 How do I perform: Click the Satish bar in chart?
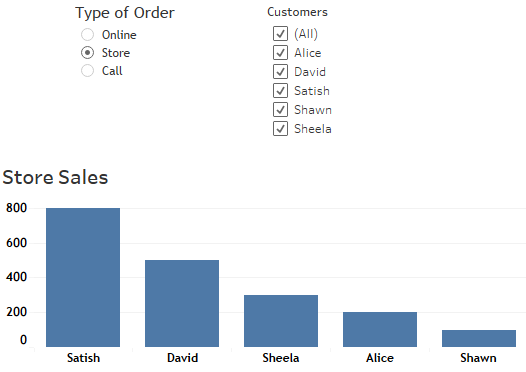point(83,277)
